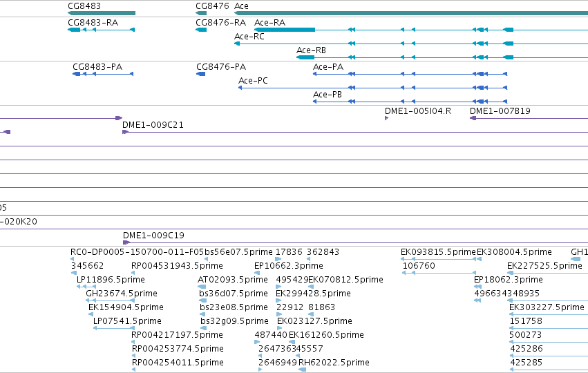
Task: Select the GH23674.5prime EST label
Action: click(x=122, y=294)
